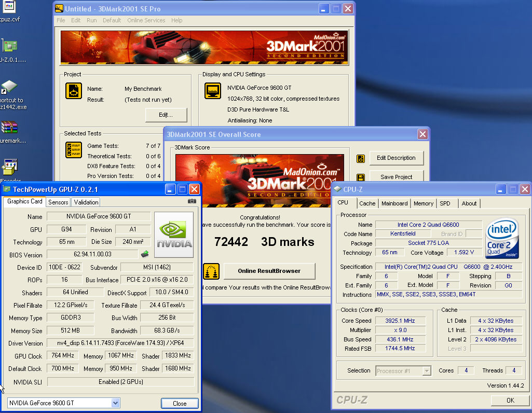Click the Selected Tests checklist icon

[74, 150]
